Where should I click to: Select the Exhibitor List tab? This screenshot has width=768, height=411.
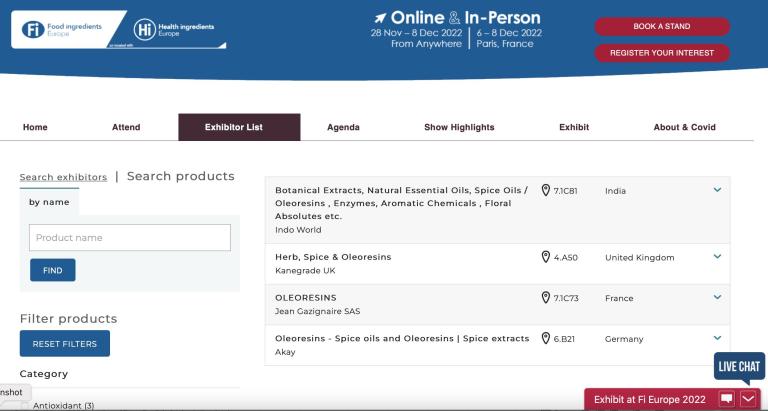tap(239, 127)
